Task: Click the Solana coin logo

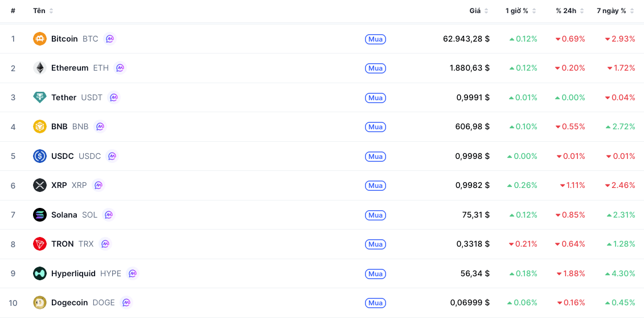Action: [x=40, y=215]
